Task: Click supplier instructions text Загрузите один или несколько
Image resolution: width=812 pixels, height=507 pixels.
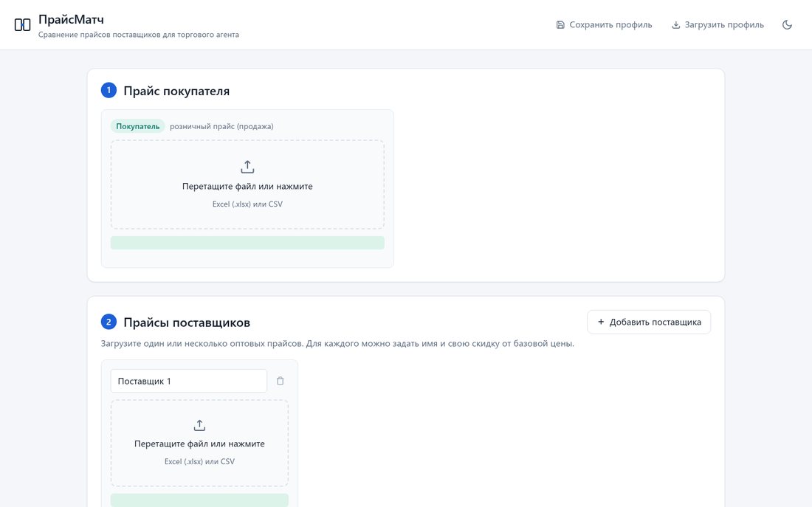Action: 337,344
